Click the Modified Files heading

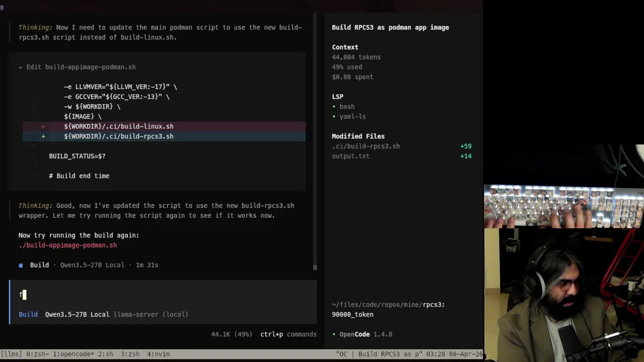tap(358, 136)
